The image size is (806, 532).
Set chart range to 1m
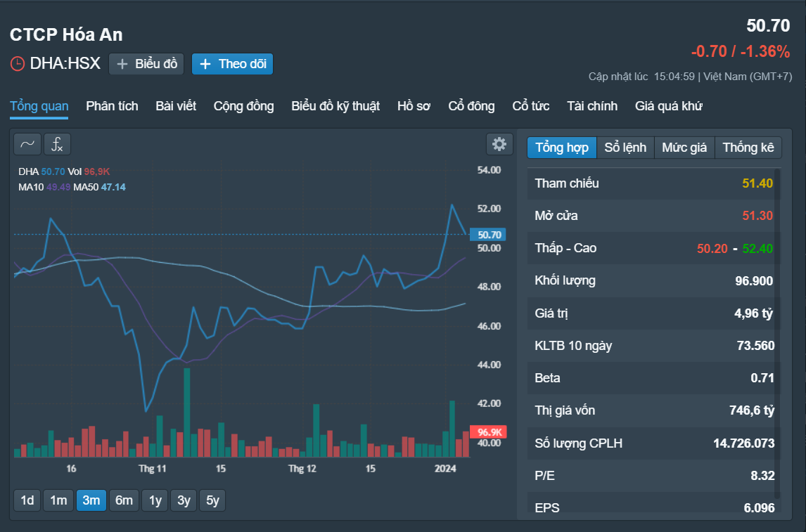(x=58, y=500)
